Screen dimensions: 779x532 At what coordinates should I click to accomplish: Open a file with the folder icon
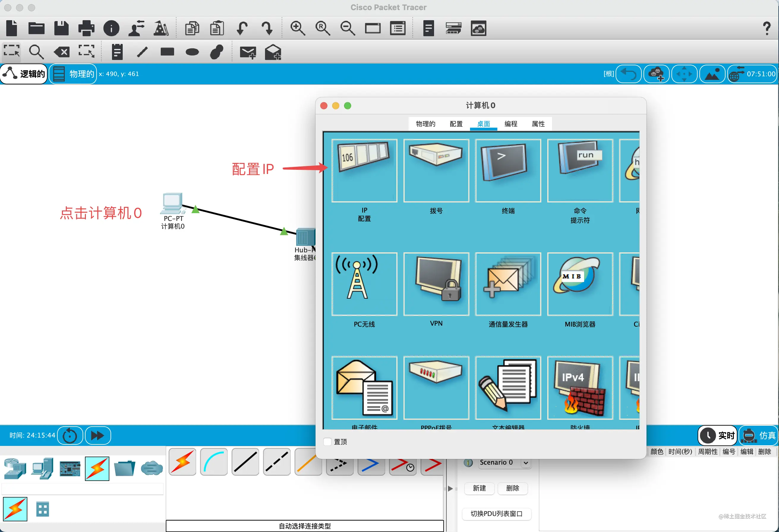(37, 28)
